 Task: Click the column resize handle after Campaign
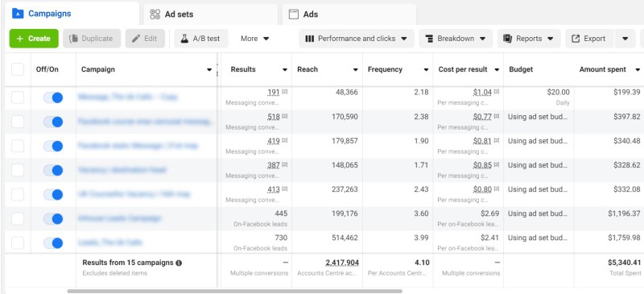point(217,70)
